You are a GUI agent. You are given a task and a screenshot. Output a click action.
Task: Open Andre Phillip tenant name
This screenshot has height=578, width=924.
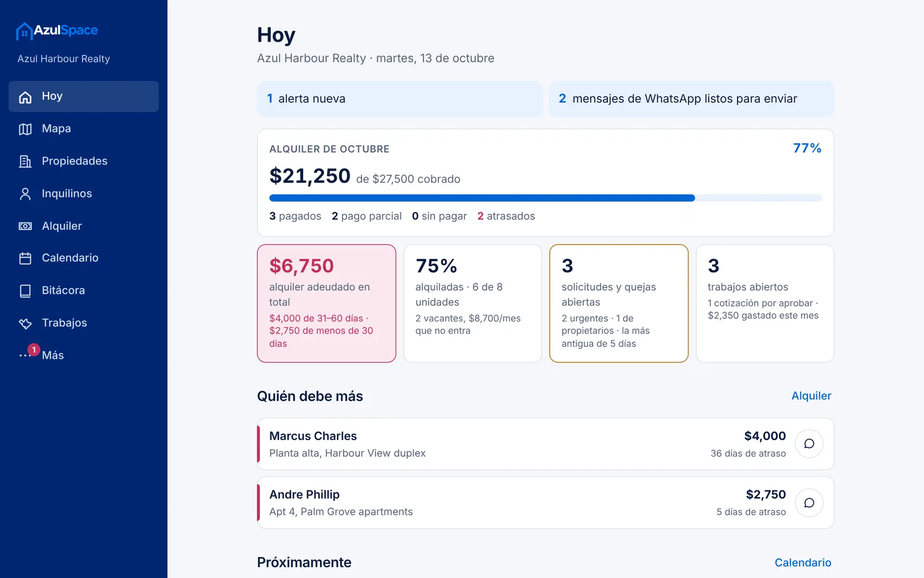(x=304, y=495)
